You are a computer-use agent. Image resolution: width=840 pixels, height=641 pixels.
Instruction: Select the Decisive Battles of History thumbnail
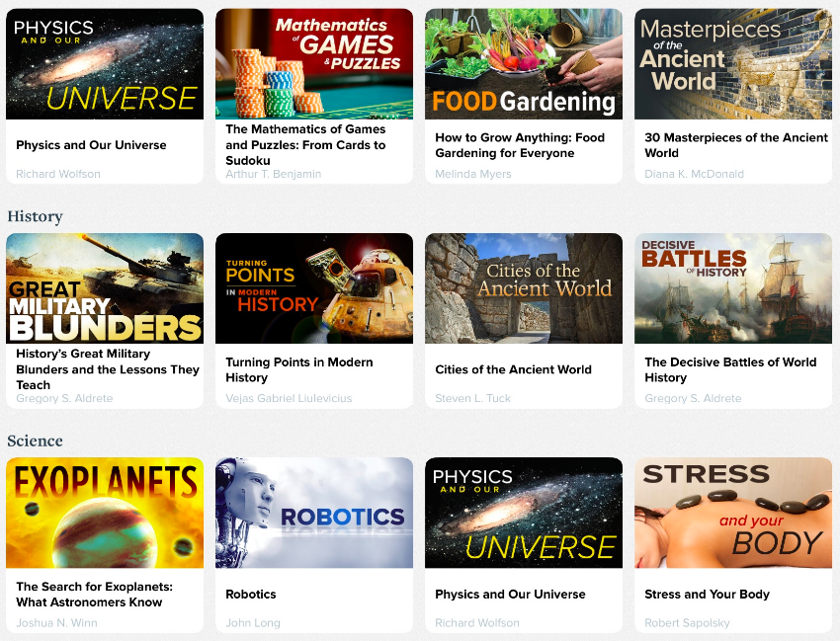[733, 288]
